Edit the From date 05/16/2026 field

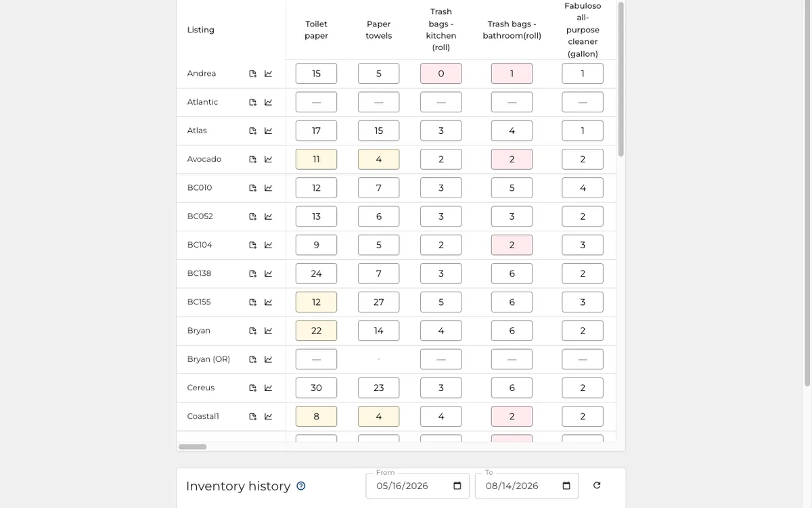click(x=418, y=486)
